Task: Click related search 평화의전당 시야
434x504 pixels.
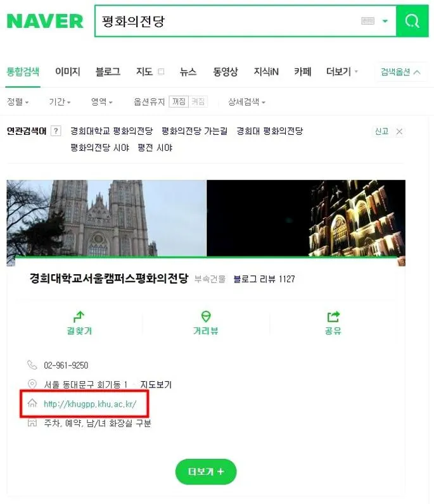Action: (99, 148)
